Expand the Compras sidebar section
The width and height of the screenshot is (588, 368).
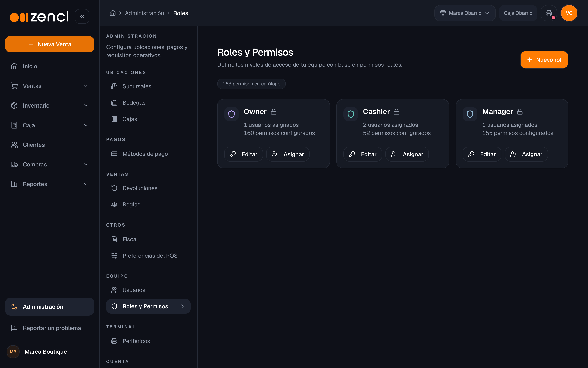[x=50, y=164]
